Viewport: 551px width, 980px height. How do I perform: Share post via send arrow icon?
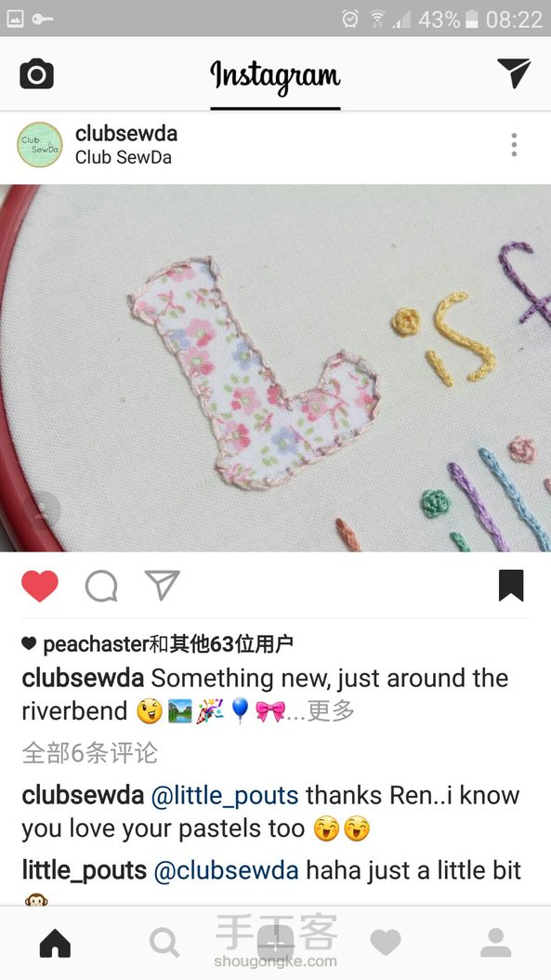pyautogui.click(x=162, y=585)
